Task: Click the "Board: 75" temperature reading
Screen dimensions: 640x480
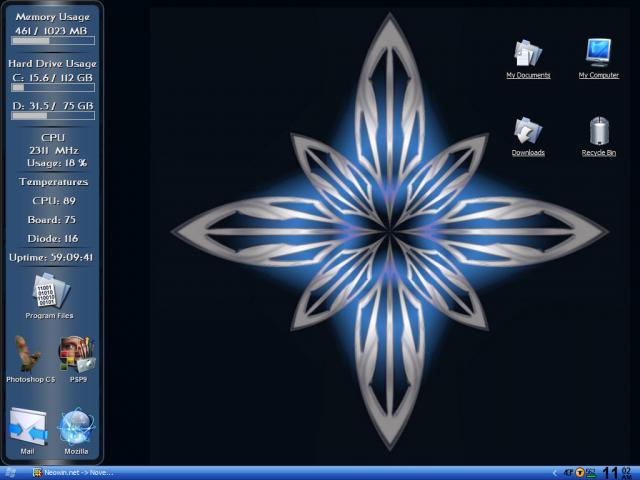Action: 51,220
